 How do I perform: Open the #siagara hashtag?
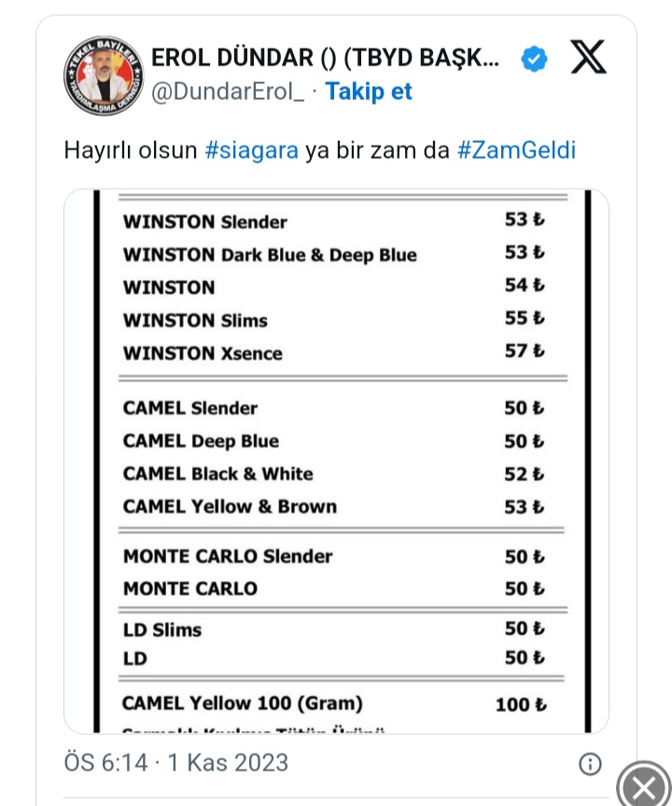click(x=251, y=150)
